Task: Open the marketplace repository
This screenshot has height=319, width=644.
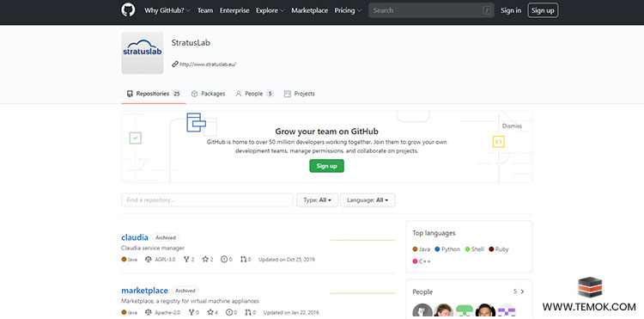Action: pyautogui.click(x=144, y=291)
